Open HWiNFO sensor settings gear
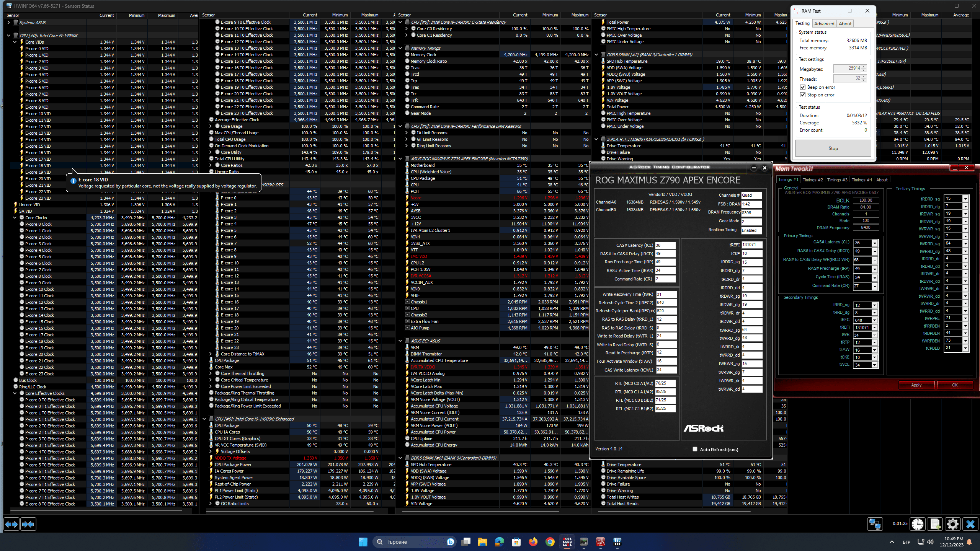This screenshot has height=551, width=980. [x=952, y=524]
